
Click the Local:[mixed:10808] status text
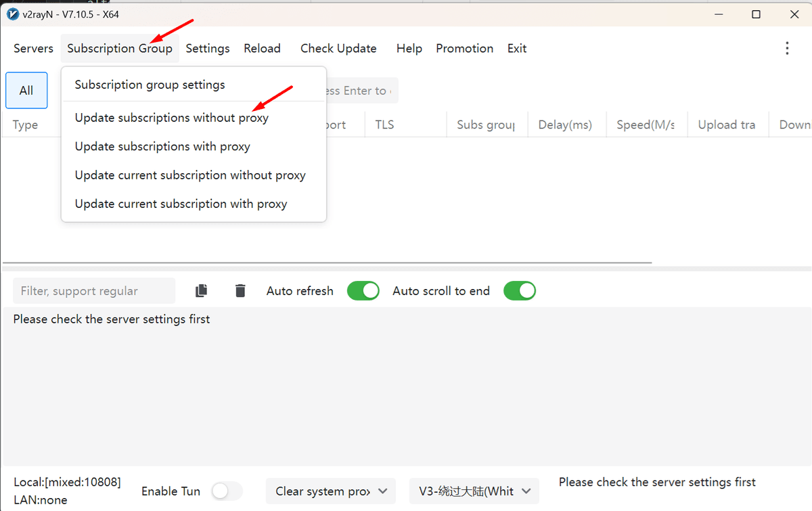[x=67, y=483]
